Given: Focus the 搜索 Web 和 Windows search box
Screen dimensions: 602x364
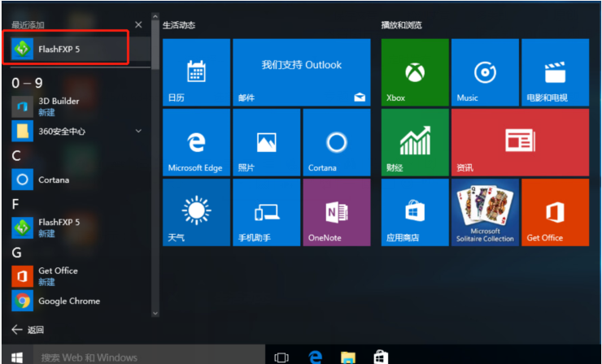Looking at the screenshot, I should pyautogui.click(x=149, y=356).
